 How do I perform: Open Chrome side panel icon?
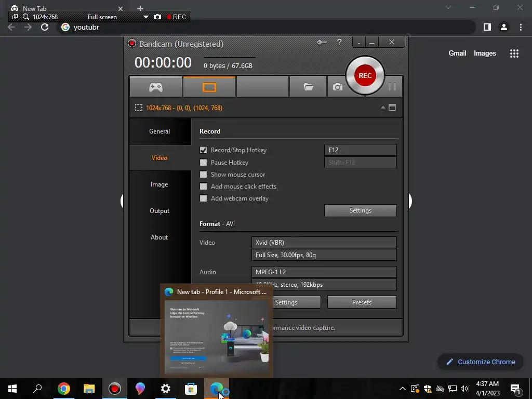[487, 27]
